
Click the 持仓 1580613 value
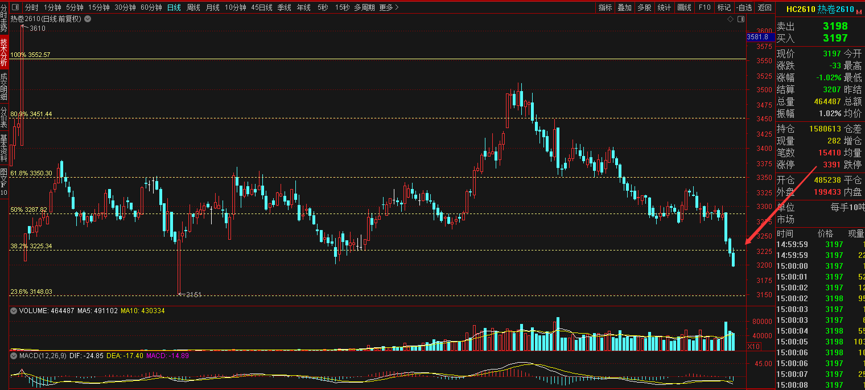(825, 129)
